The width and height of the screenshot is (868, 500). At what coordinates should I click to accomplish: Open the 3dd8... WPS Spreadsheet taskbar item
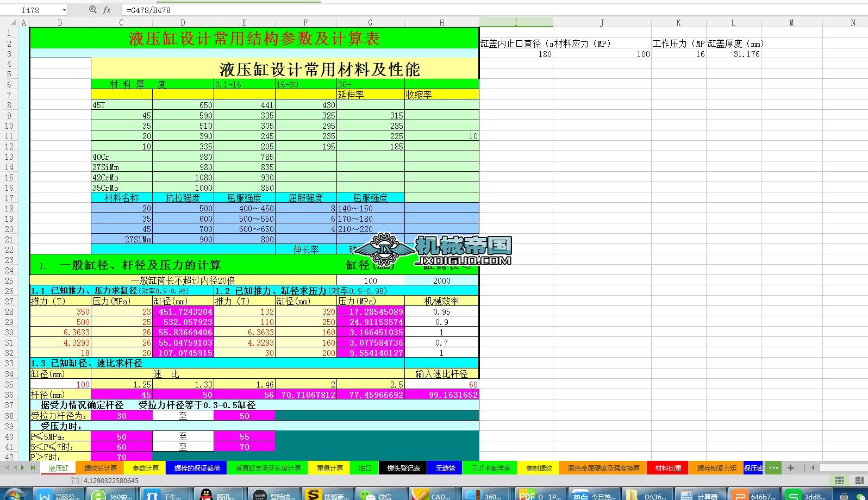tap(807, 495)
